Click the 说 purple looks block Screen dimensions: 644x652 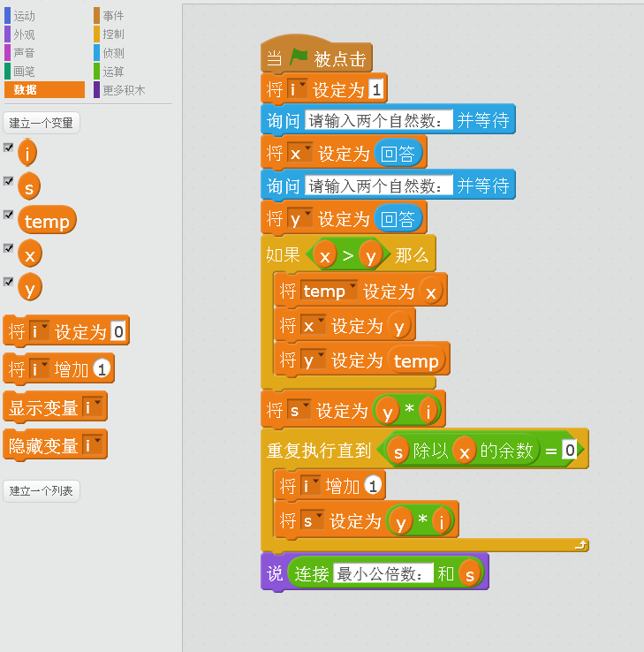(275, 573)
